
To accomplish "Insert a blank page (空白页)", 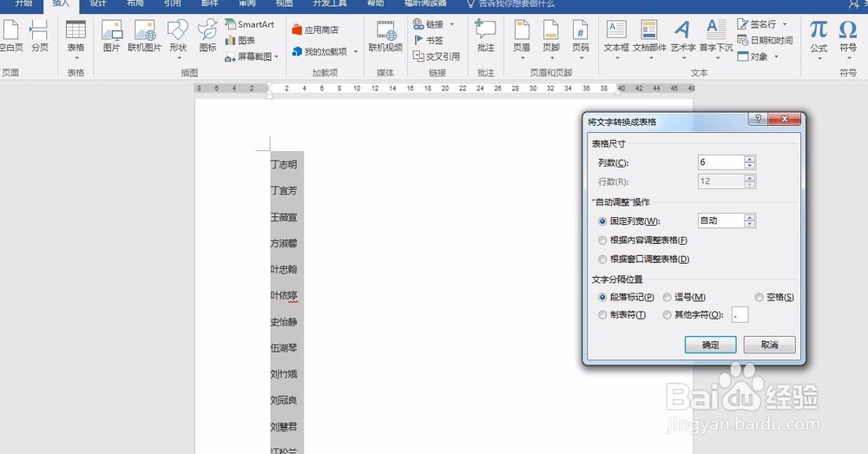I will click(10, 36).
